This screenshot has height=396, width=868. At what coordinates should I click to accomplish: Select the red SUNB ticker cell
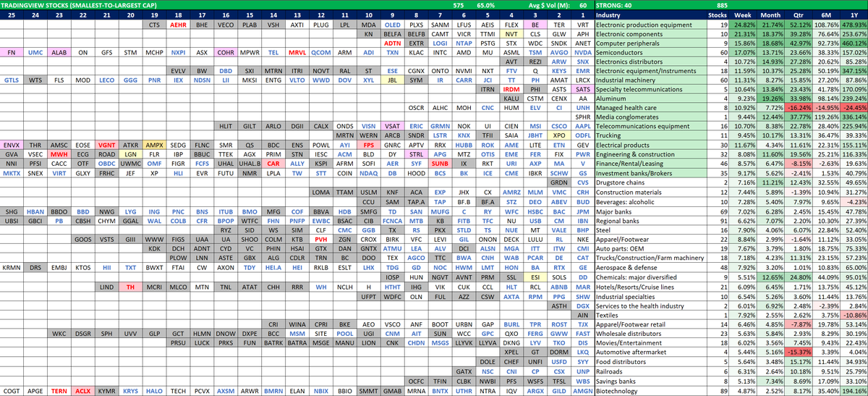(440, 163)
